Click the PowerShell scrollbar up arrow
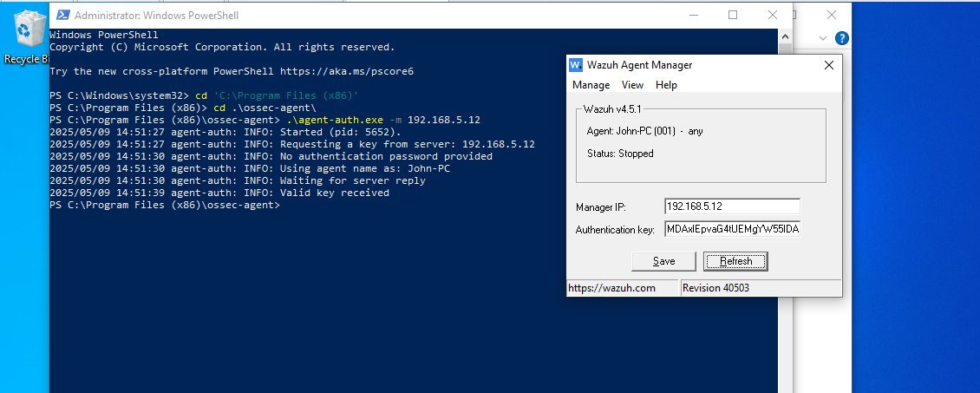The width and height of the screenshot is (980, 393). (x=784, y=35)
